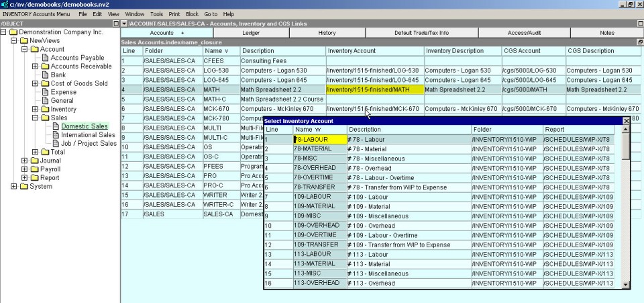Expand the Accounts Receivable tree node
Screen dimensions: 644x303
tap(35, 67)
